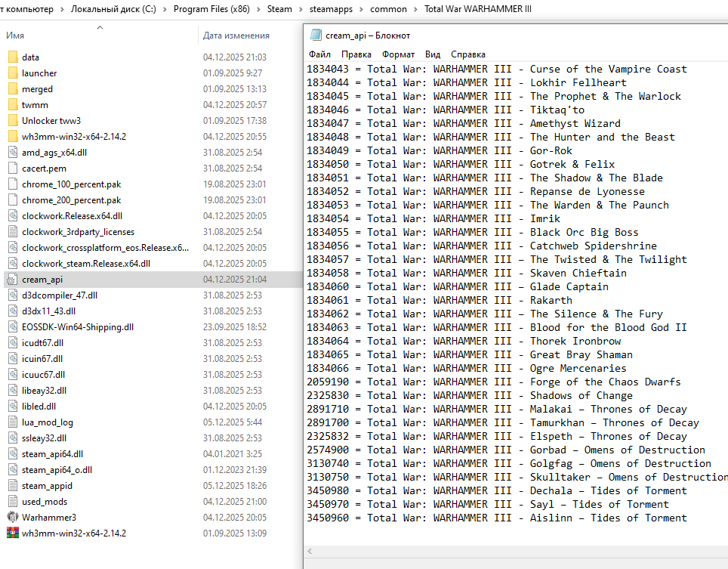Expand the chevron after Локальный диск (C:)
Screen dimensions: 728x569
coord(165,9)
